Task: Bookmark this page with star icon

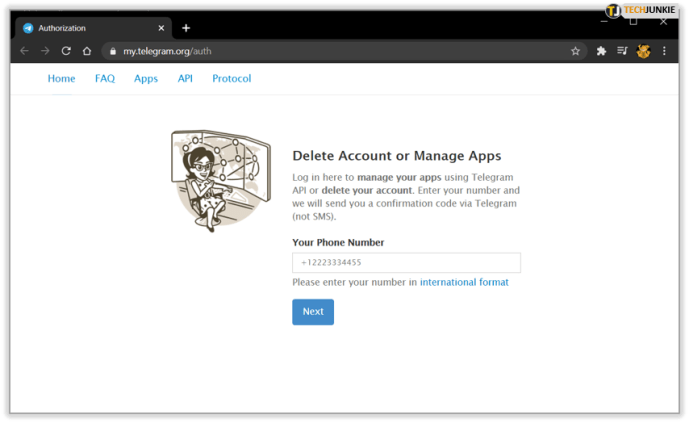Action: (575, 51)
